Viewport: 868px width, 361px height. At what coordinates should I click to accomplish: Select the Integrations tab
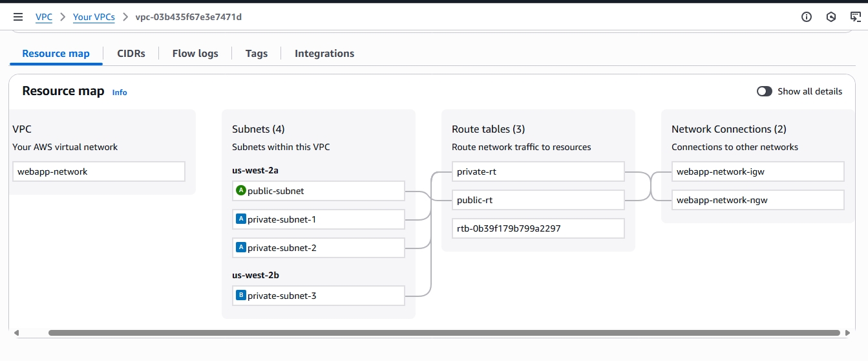[324, 54]
